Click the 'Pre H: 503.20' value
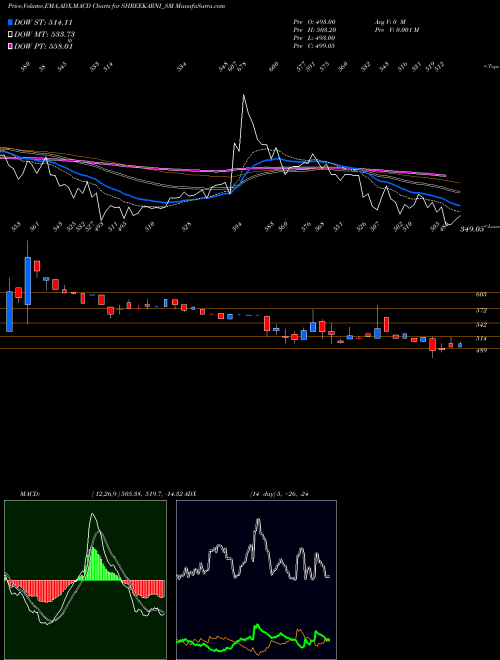500x660 pixels. coord(314,30)
